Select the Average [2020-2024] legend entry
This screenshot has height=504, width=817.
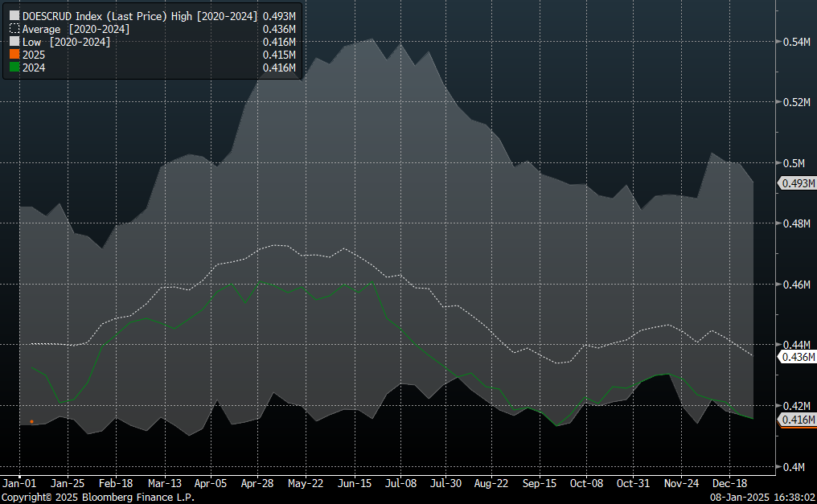pos(76,29)
